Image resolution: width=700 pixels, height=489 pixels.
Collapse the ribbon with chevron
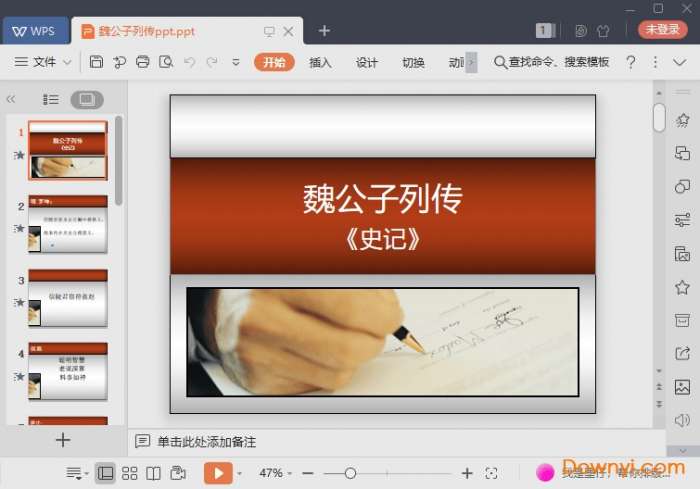pos(679,62)
